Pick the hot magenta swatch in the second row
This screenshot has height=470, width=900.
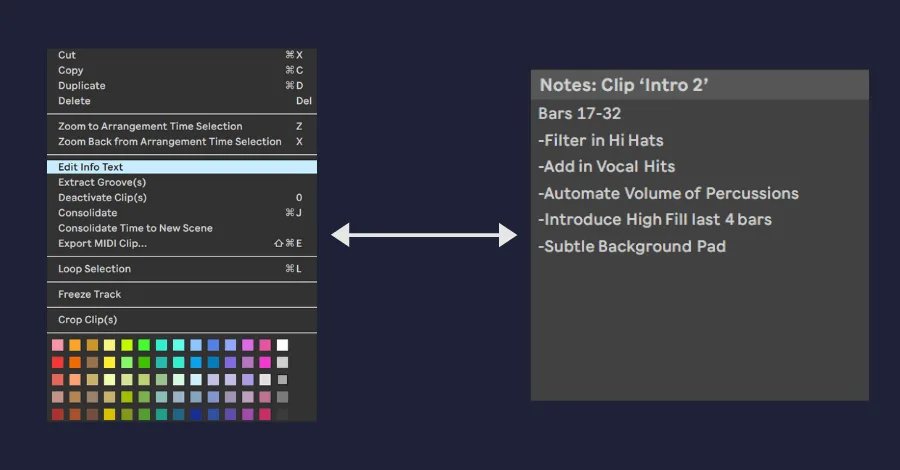click(265, 362)
